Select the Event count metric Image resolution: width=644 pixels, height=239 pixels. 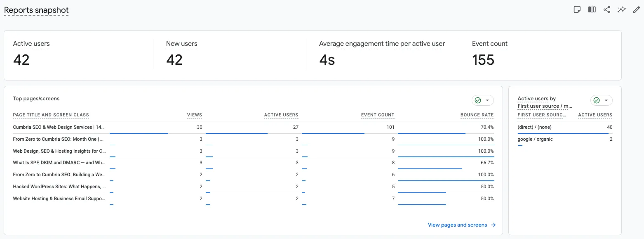[490, 44]
